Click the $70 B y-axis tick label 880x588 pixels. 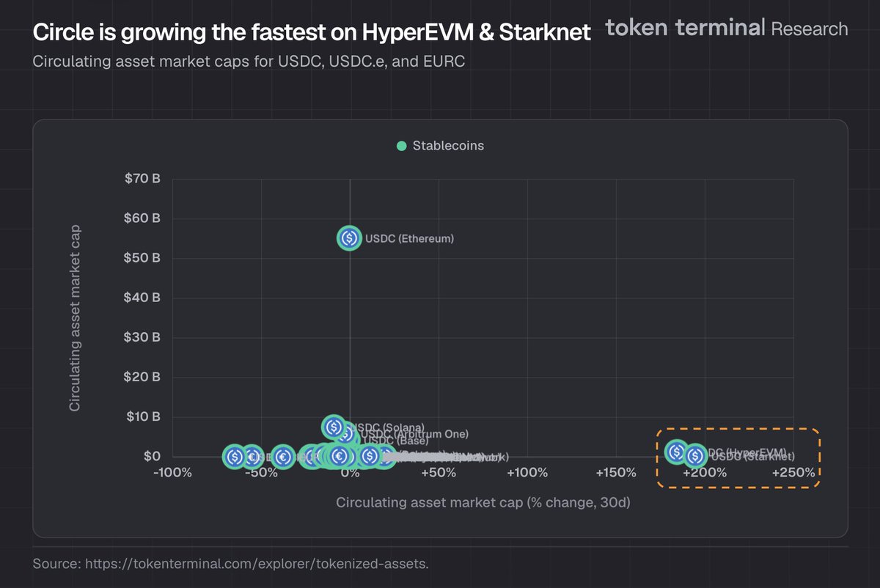click(x=142, y=179)
